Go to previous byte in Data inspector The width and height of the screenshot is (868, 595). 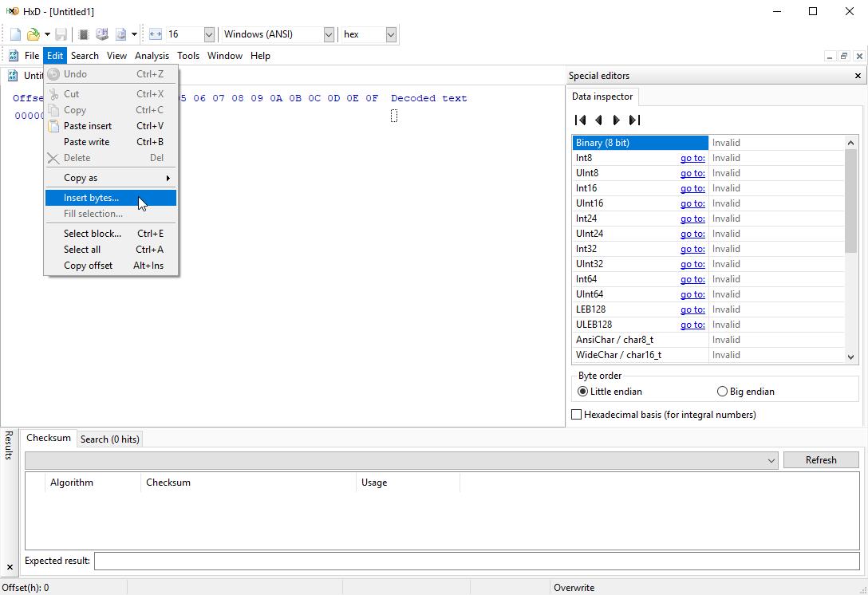coord(598,120)
